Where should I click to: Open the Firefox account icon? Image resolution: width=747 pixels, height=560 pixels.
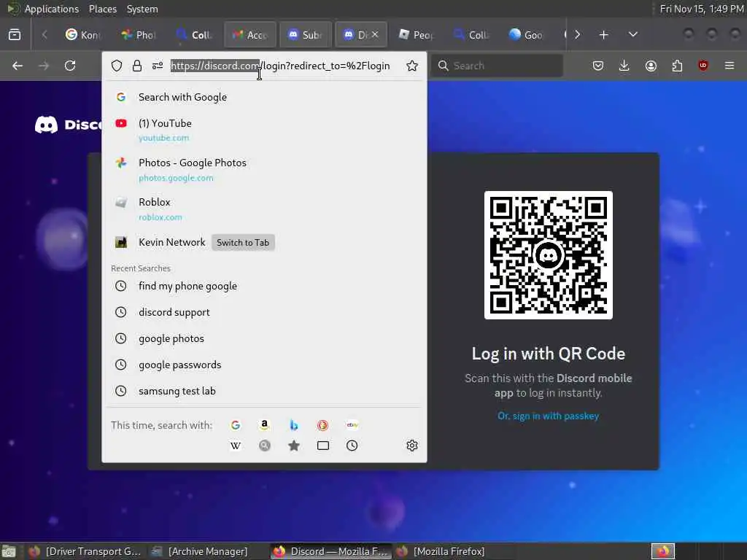(x=651, y=66)
